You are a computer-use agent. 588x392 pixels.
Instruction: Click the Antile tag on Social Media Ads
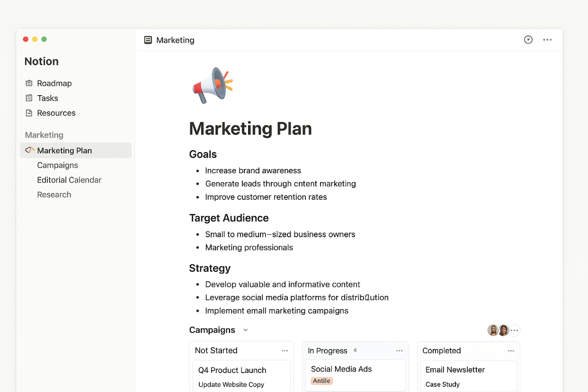click(322, 381)
